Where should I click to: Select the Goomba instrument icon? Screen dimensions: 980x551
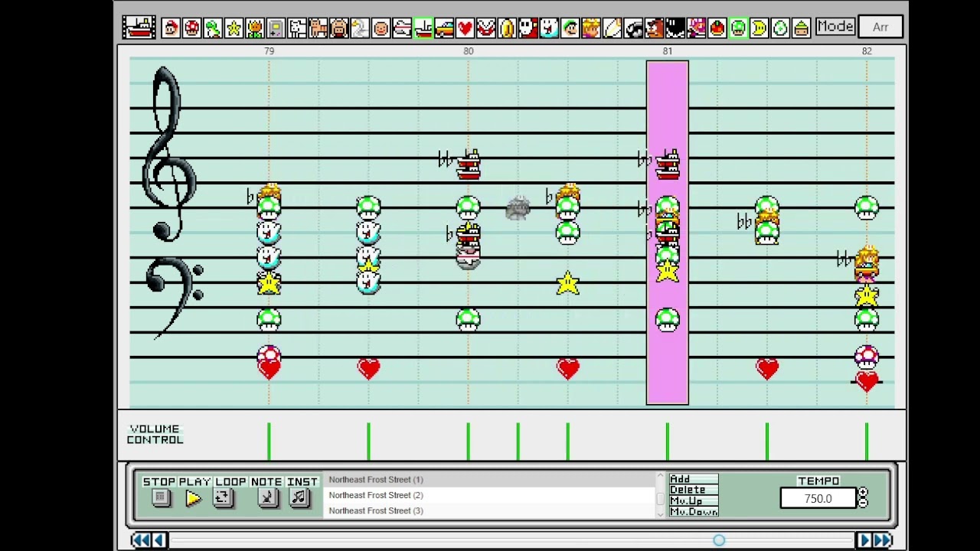pyautogui.click(x=654, y=28)
